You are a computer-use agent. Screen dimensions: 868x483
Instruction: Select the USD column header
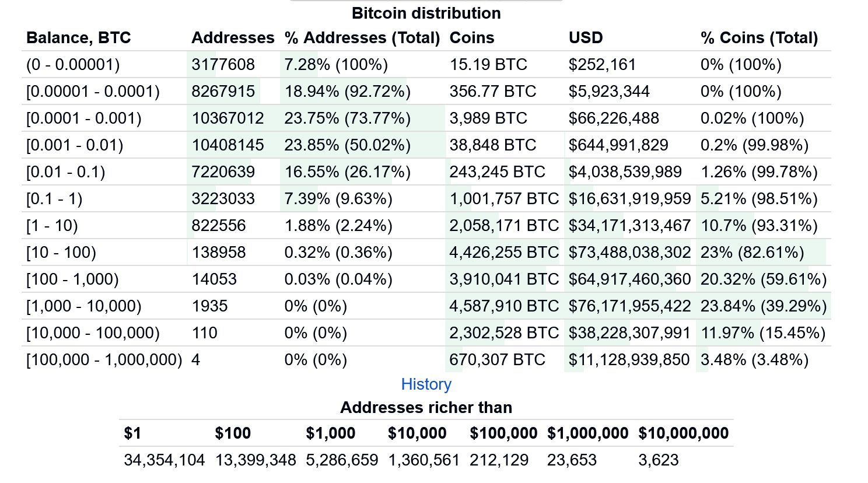point(586,38)
